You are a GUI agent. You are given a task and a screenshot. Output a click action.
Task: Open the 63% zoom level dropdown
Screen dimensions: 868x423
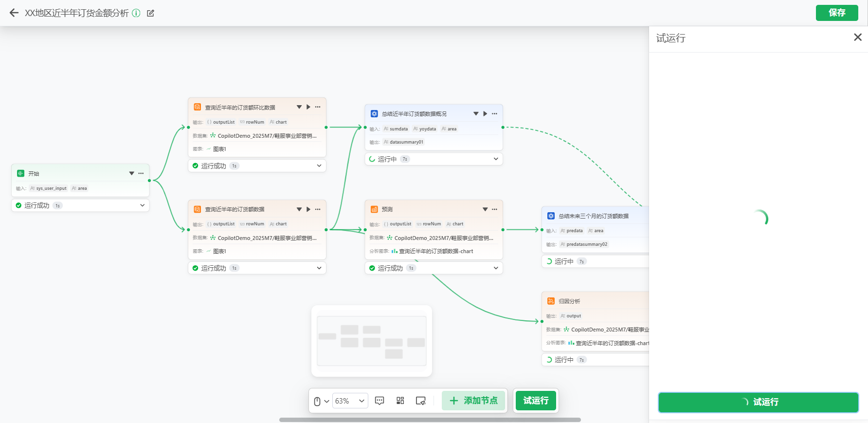(350, 401)
